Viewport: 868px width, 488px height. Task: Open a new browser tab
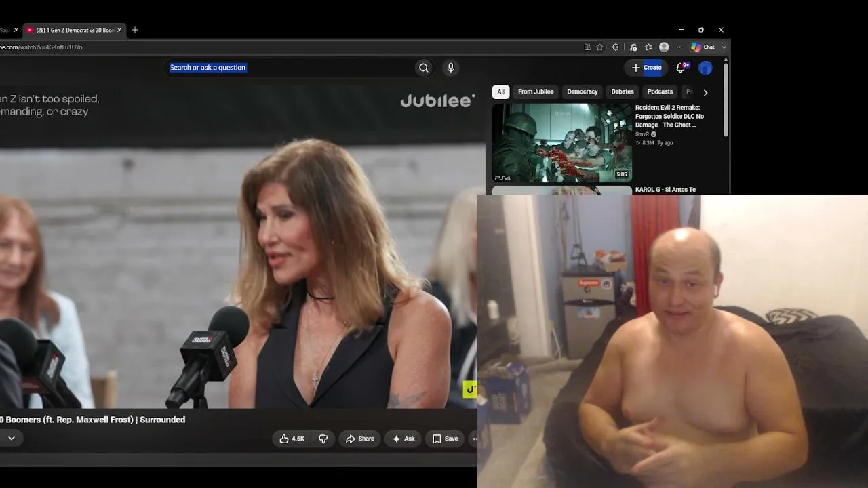tap(135, 30)
